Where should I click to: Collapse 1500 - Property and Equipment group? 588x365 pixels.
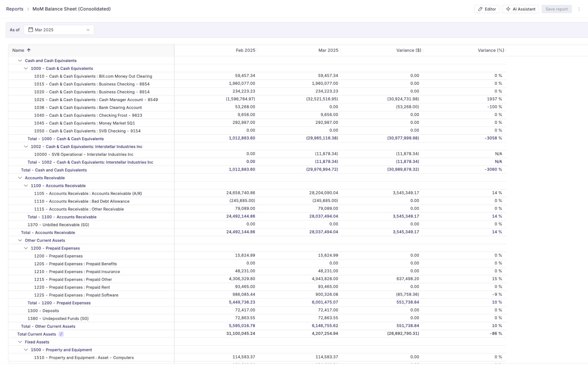tap(26, 350)
